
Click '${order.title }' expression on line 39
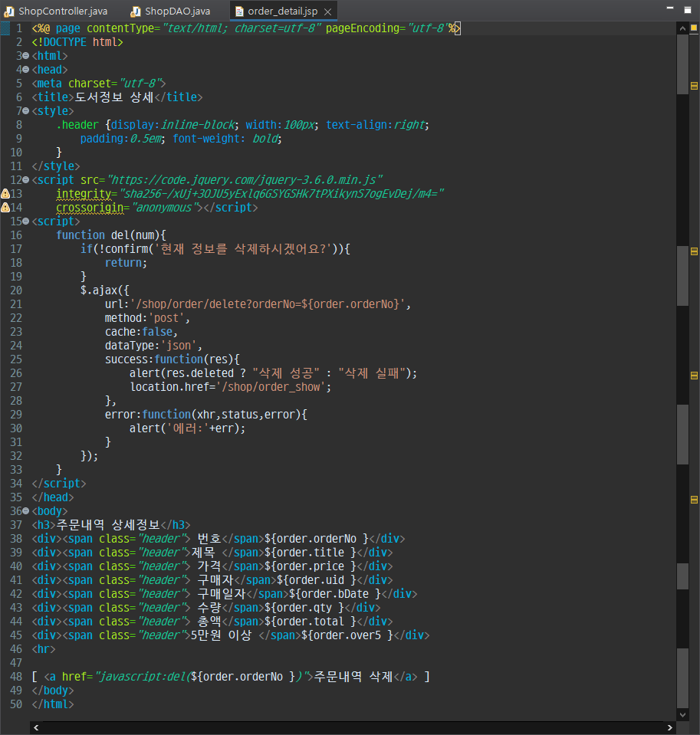pos(311,552)
